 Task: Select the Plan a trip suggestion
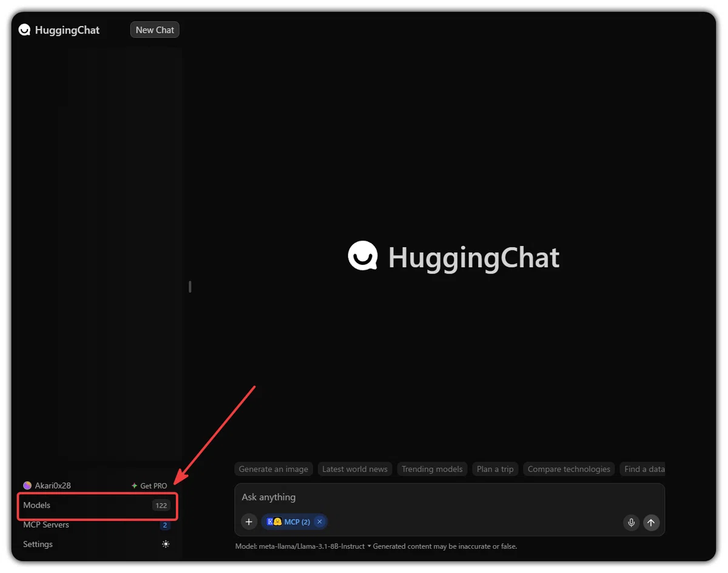pos(495,469)
